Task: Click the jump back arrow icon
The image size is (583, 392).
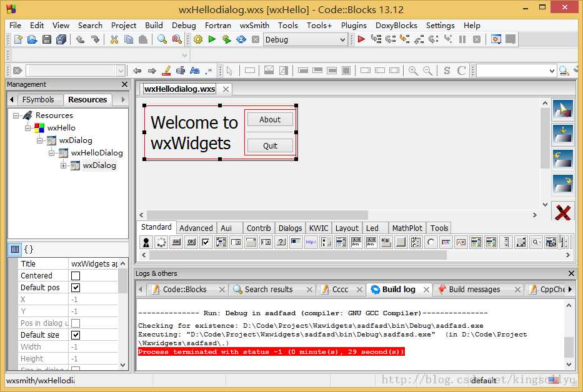Action: [137, 71]
